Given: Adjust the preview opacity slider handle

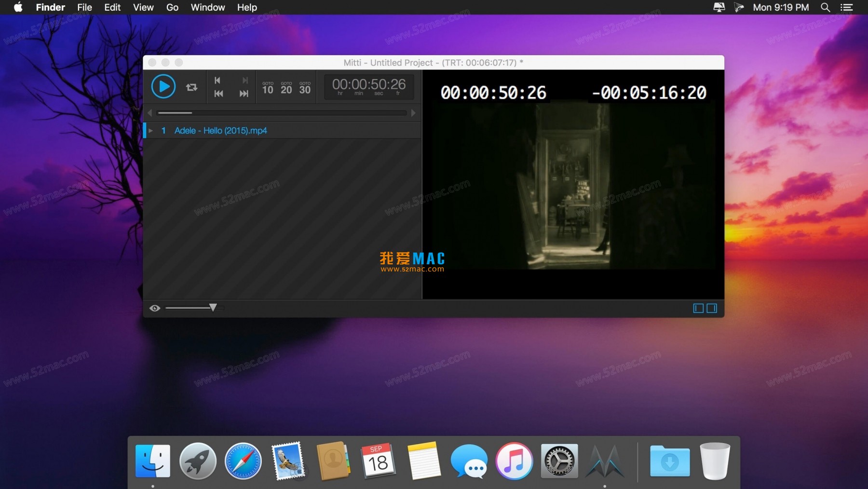Looking at the screenshot, I should [x=213, y=308].
